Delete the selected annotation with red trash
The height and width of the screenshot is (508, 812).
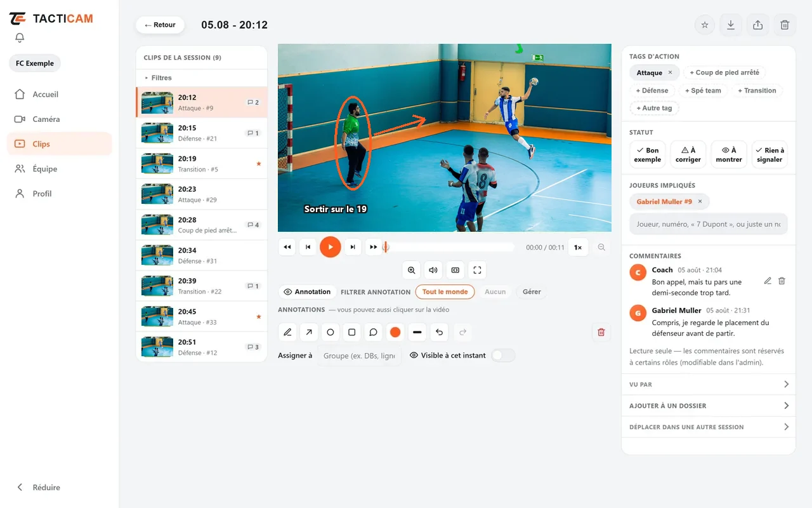[601, 332]
